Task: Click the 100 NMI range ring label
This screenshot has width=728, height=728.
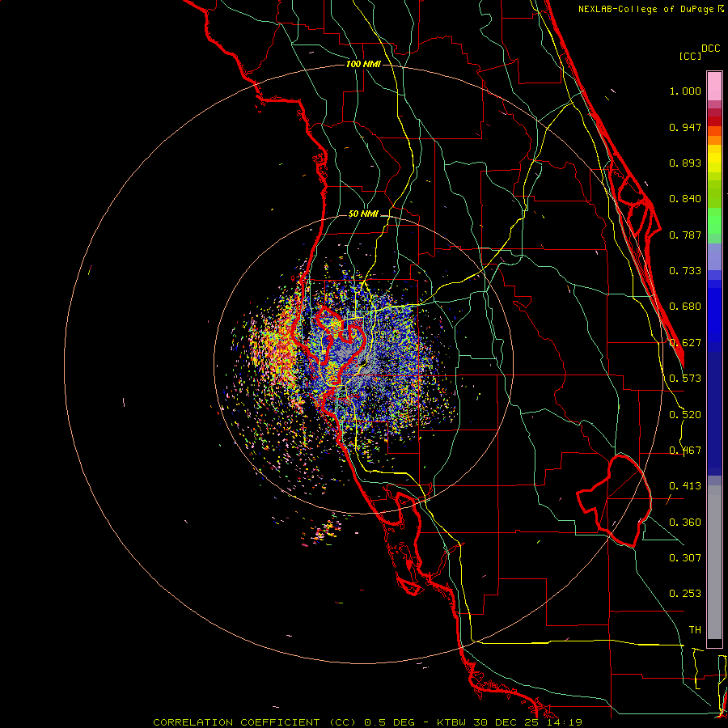Action: pos(363,64)
